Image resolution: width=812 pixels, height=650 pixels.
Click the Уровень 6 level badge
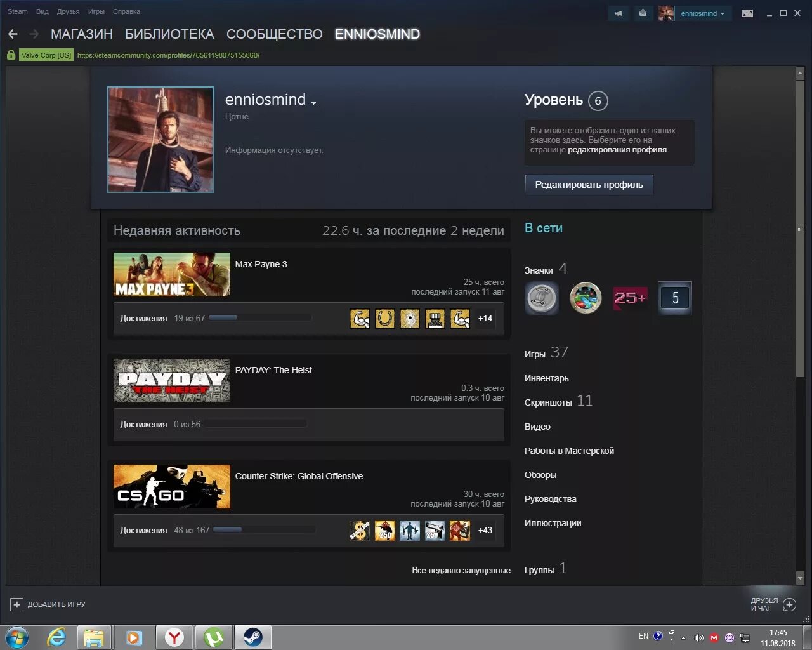[598, 101]
